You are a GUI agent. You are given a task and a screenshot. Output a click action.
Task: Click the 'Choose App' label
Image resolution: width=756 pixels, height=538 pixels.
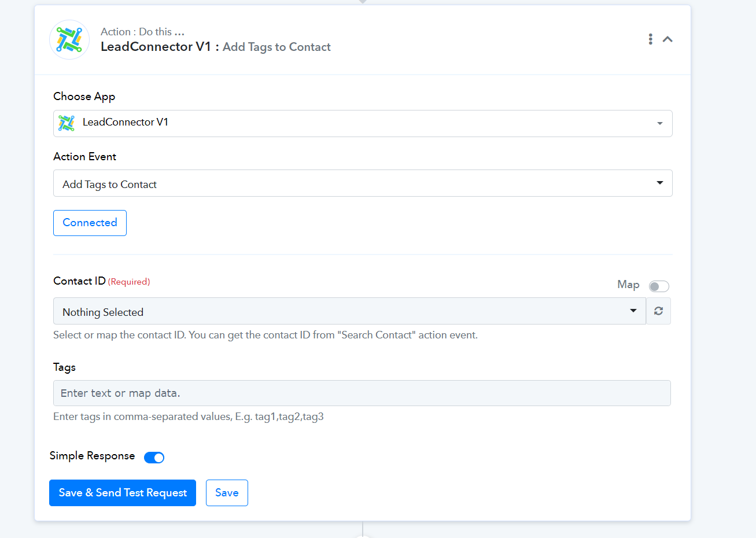[x=84, y=97]
